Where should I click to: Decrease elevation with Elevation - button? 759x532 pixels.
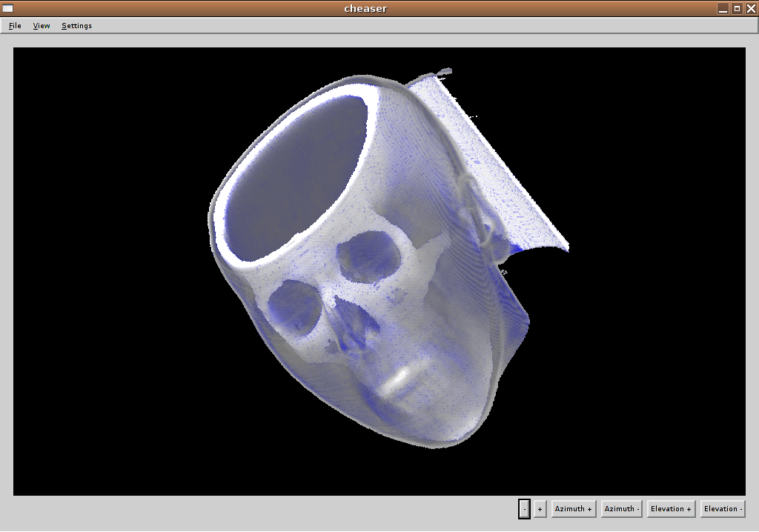coord(723,509)
